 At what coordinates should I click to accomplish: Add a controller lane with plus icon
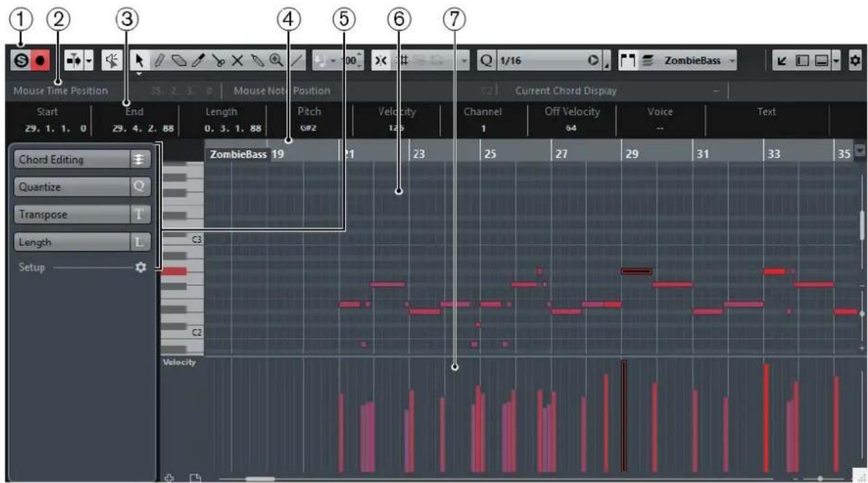169,477
